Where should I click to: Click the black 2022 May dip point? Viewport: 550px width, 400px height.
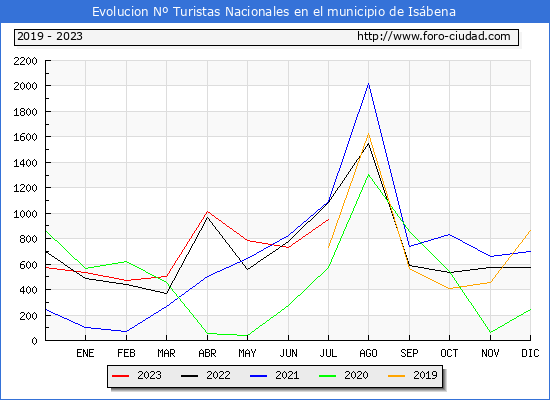[247, 269]
